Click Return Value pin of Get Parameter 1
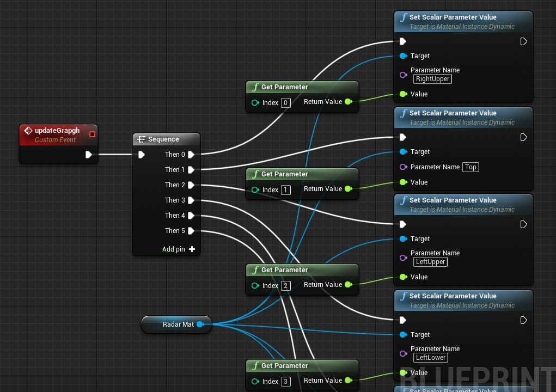The height and width of the screenshot is (392, 556). tap(349, 189)
